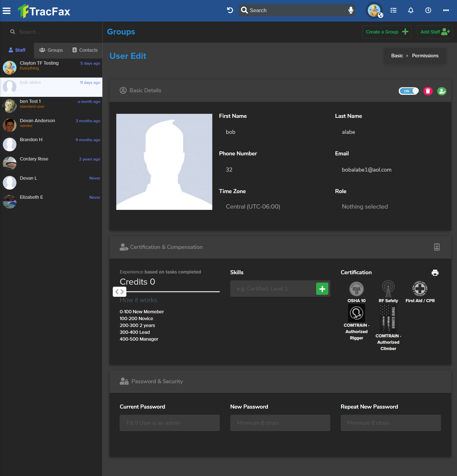457x476 pixels.
Task: Click the Groups page heading
Action: click(121, 32)
